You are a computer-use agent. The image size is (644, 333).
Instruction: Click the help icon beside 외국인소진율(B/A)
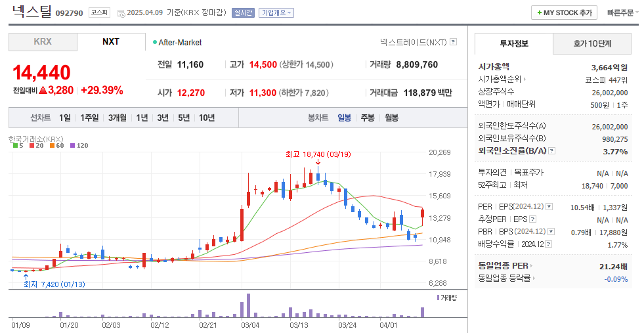[x=552, y=151]
